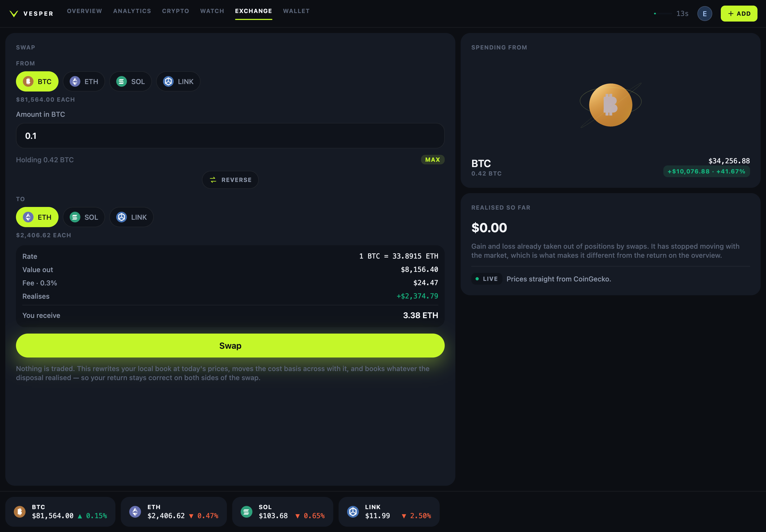Choose SOL as the To asset

point(84,217)
